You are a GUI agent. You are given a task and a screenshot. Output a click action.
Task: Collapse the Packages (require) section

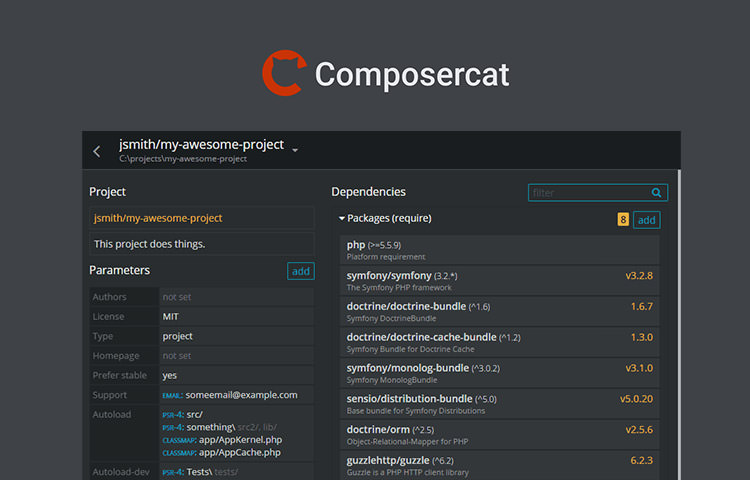pyautogui.click(x=342, y=218)
